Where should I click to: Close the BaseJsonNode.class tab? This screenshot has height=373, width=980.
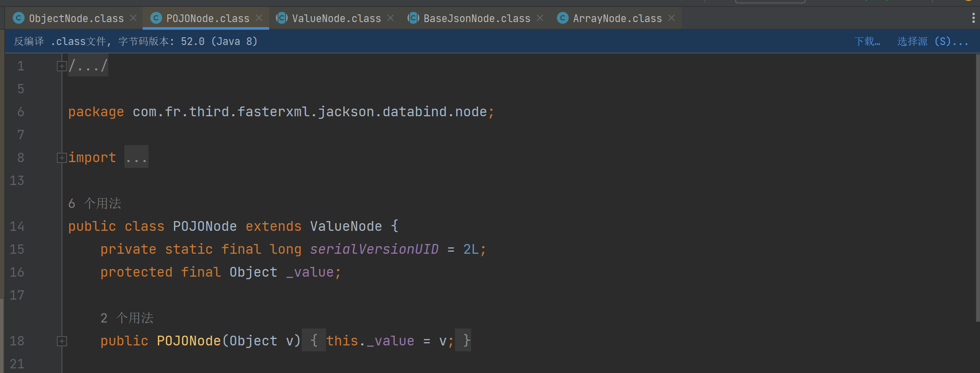(540, 18)
